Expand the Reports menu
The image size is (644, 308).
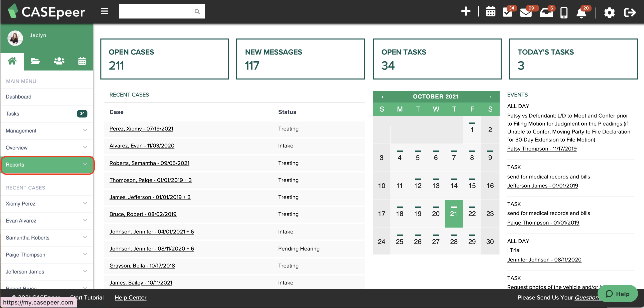click(47, 165)
